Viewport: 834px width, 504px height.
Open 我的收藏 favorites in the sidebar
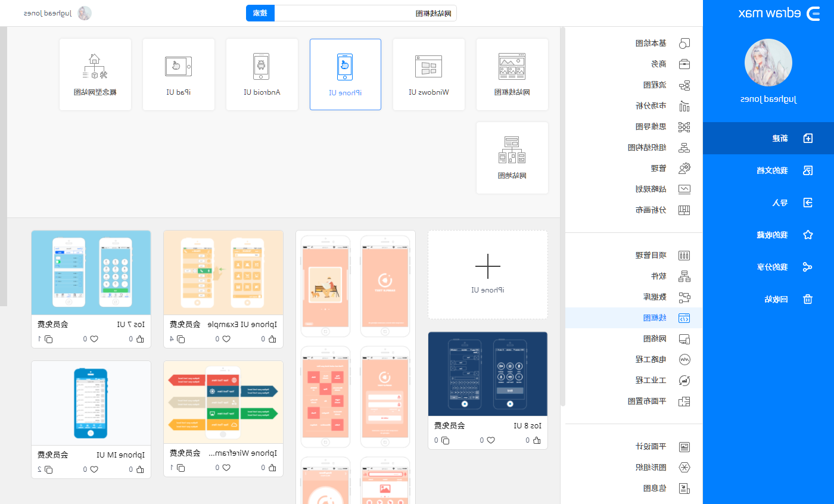pyautogui.click(x=768, y=235)
